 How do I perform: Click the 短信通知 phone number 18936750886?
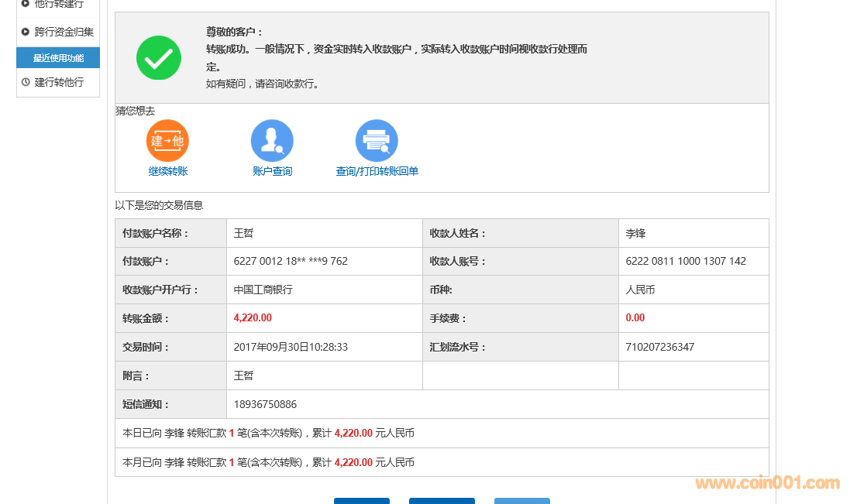265,404
